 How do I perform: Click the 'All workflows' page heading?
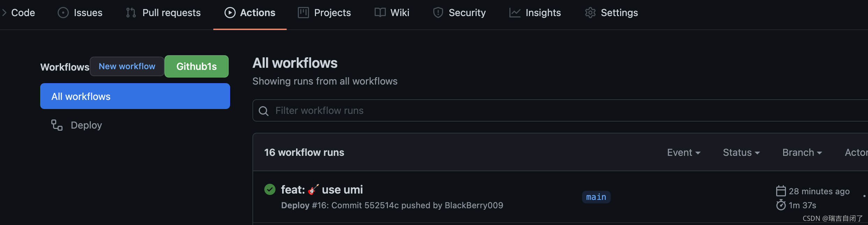[295, 63]
